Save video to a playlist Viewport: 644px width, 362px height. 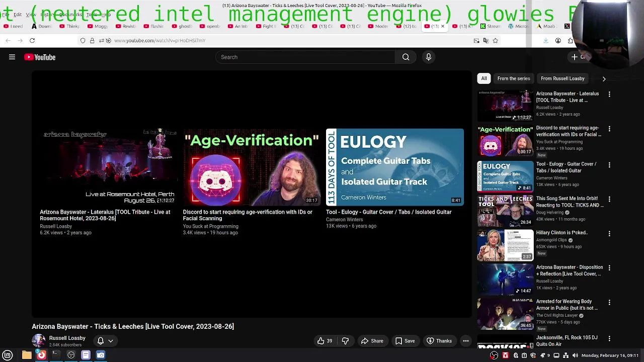point(405,341)
